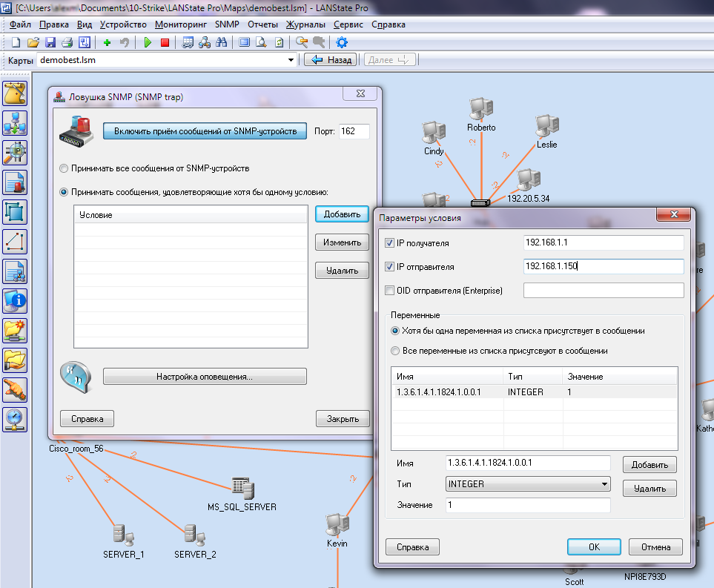Open 'Настройка оповещения...' button
The width and height of the screenshot is (714, 588).
click(205, 377)
